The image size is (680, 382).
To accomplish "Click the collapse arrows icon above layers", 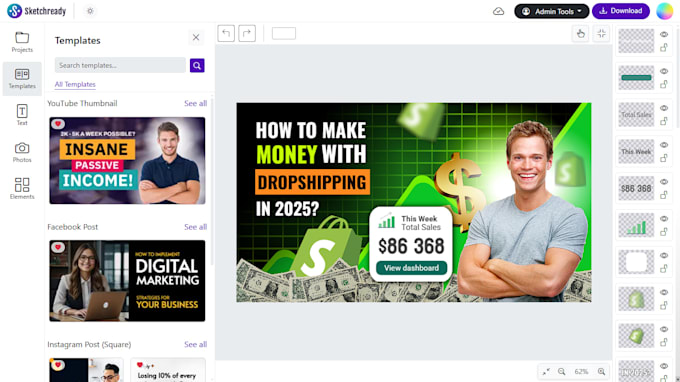I will 601,34.
